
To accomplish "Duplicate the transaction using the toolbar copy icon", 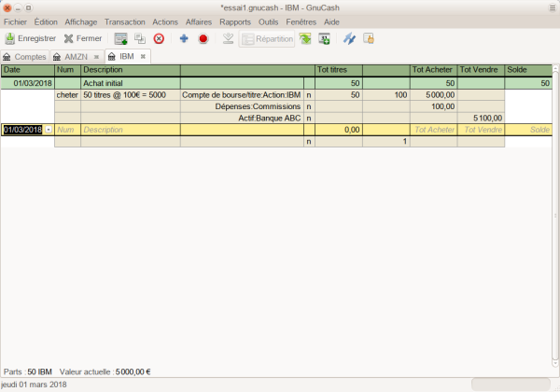I will (x=140, y=38).
